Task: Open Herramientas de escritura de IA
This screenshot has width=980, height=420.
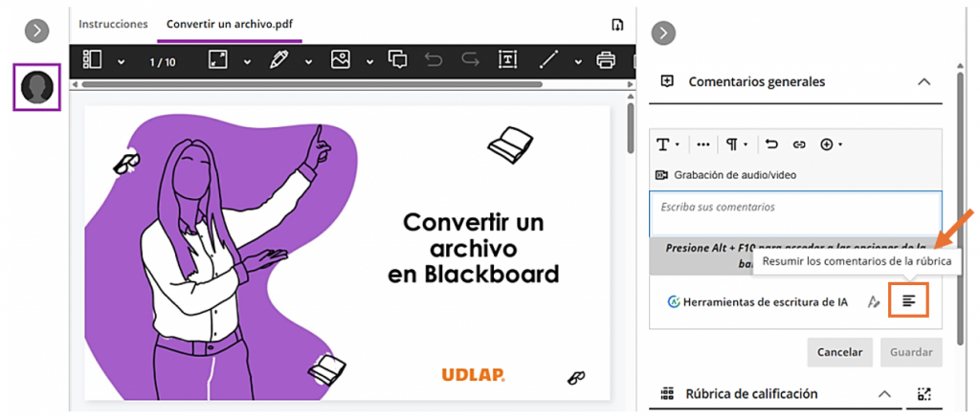Action: (x=758, y=302)
